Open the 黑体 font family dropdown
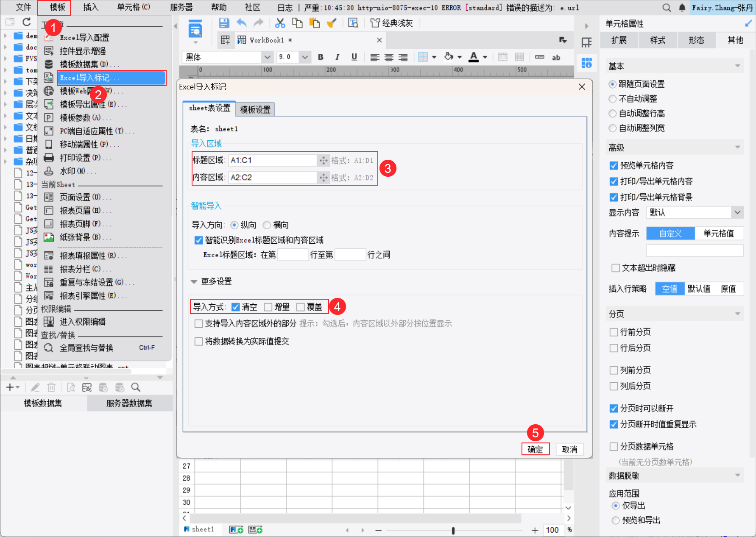Viewport: 756px width, 537px height. [267, 57]
